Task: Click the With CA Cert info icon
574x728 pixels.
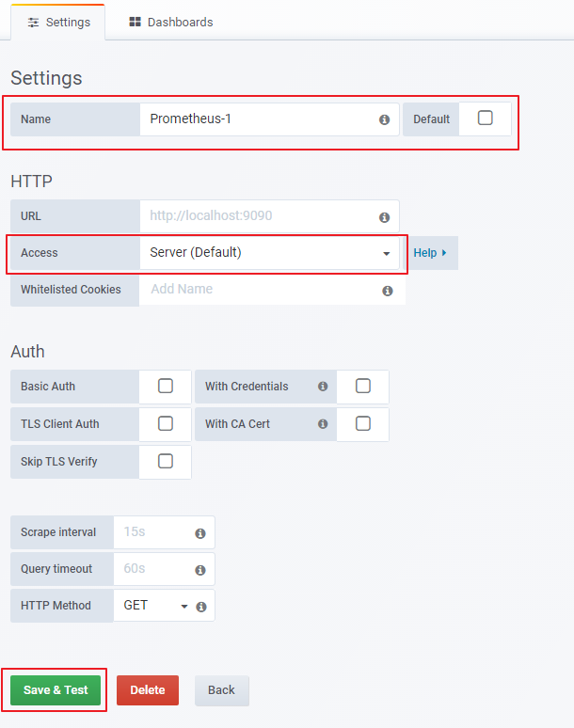Action: (x=323, y=424)
